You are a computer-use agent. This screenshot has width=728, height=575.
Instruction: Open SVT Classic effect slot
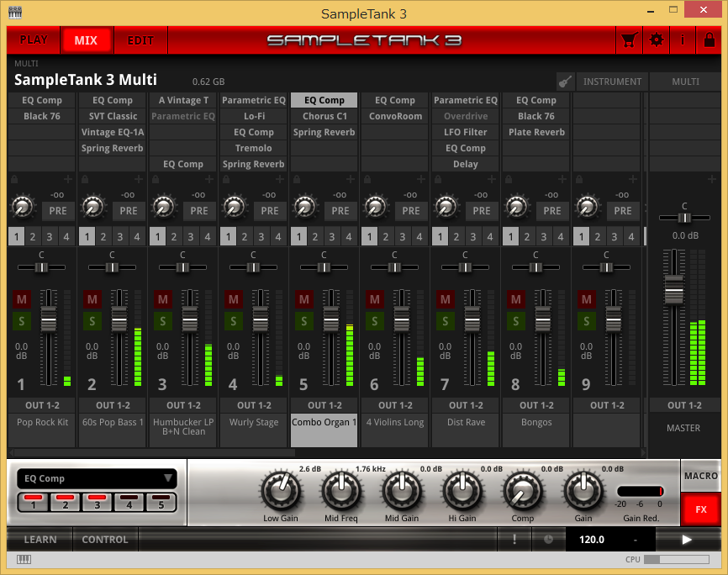[x=113, y=116]
